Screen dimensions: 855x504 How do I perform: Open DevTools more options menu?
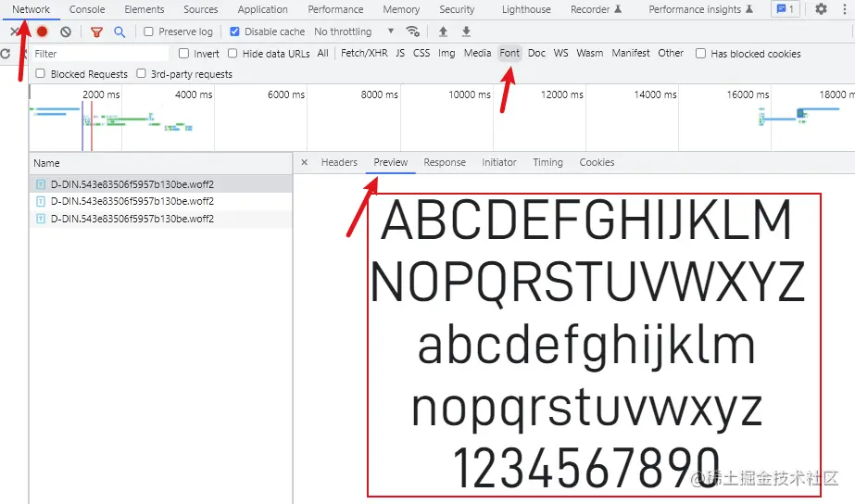(844, 8)
